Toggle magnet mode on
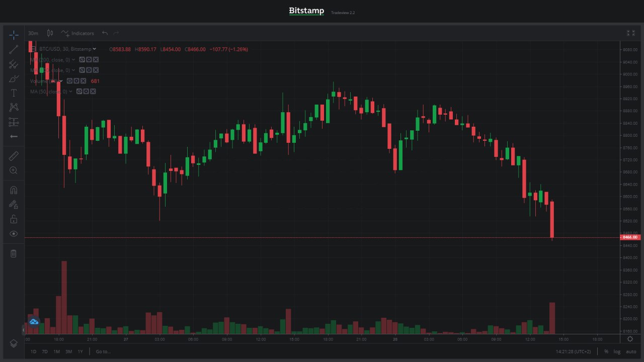This screenshot has height=362, width=644. pyautogui.click(x=14, y=190)
